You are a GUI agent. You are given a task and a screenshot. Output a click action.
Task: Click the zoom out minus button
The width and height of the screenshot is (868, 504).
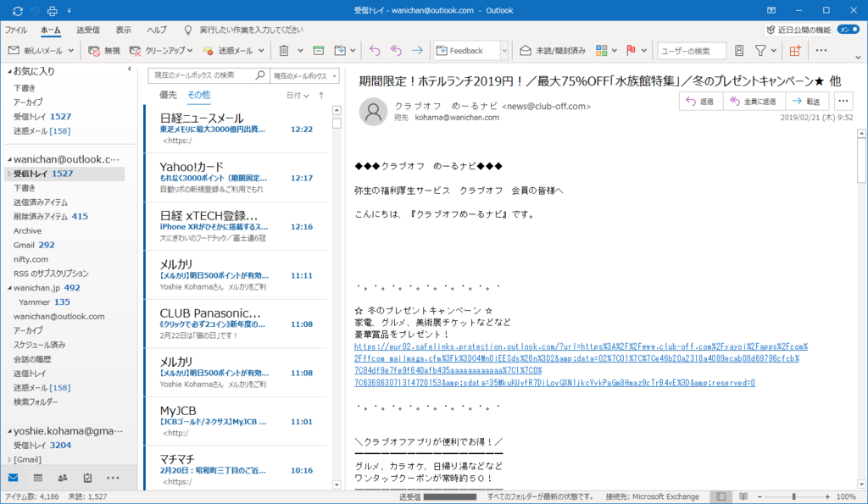(x=759, y=497)
